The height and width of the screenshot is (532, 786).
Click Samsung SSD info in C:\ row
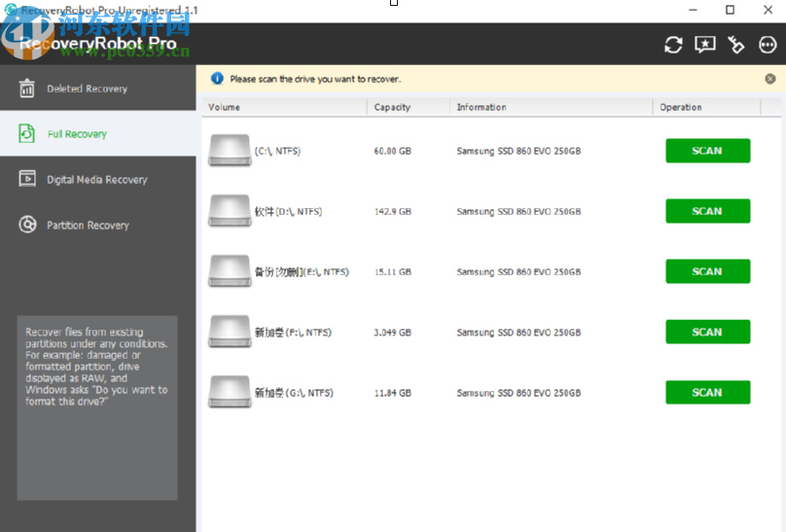coord(518,151)
